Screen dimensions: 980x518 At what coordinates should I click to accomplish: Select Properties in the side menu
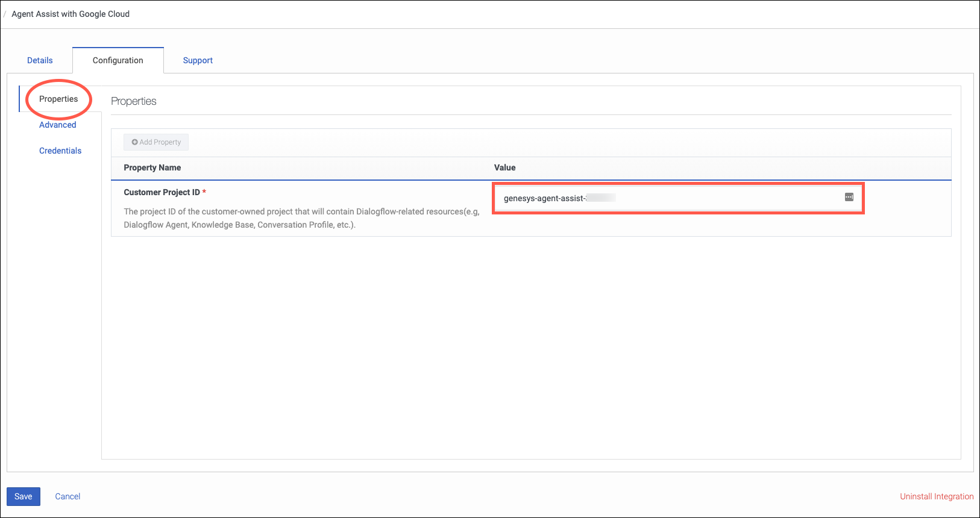coord(58,99)
